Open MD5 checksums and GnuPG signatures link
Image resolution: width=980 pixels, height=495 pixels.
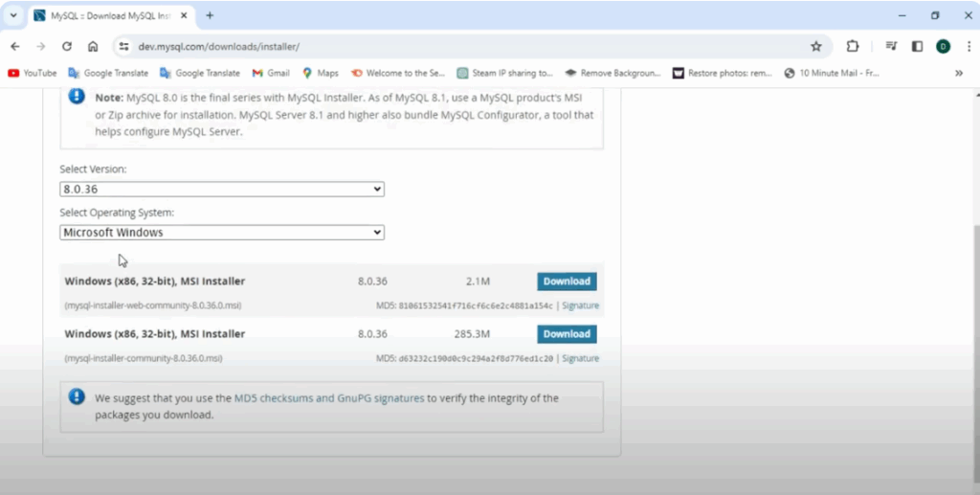click(x=329, y=398)
